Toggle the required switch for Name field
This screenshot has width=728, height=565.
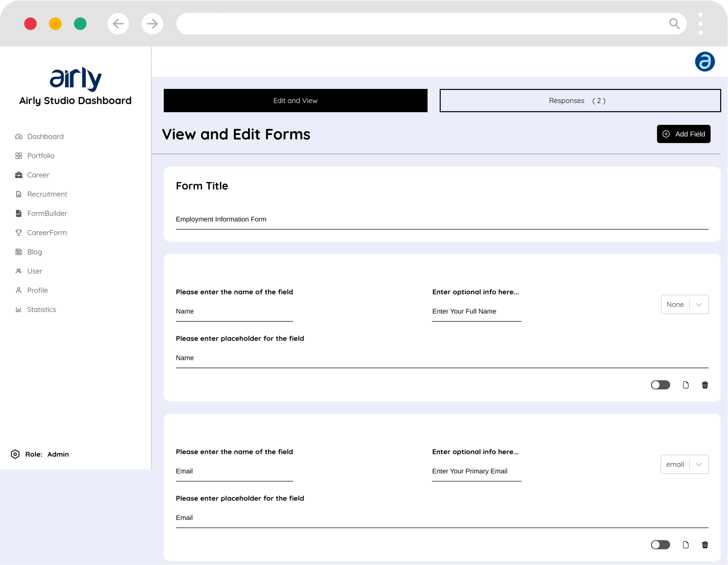(660, 385)
